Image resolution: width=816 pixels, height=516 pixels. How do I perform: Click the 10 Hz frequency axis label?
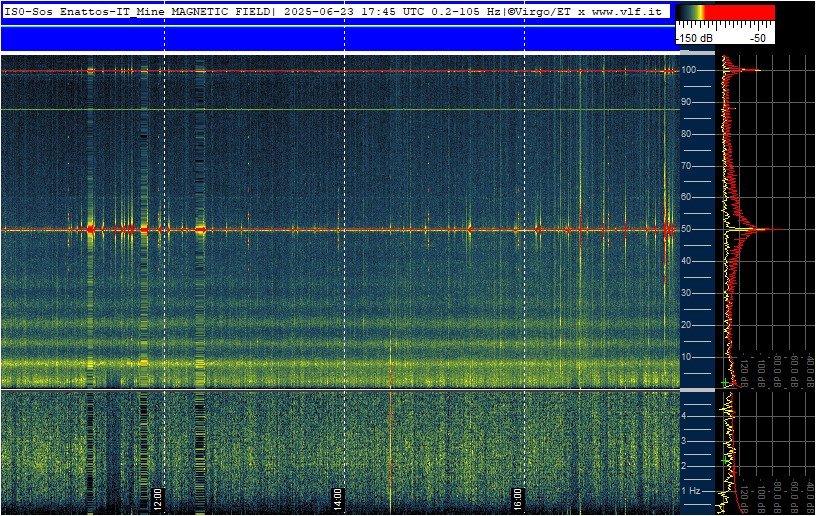coord(686,357)
